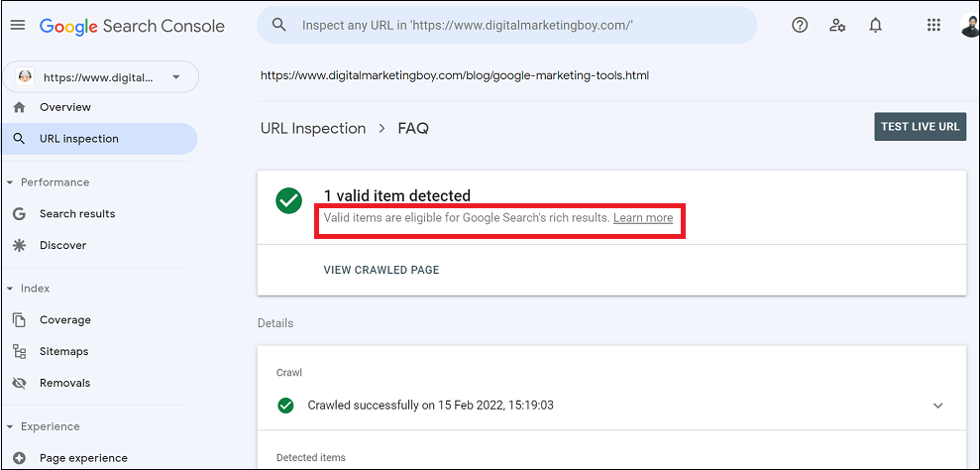Click the Coverage pages icon
The width and height of the screenshot is (980, 470).
20,320
